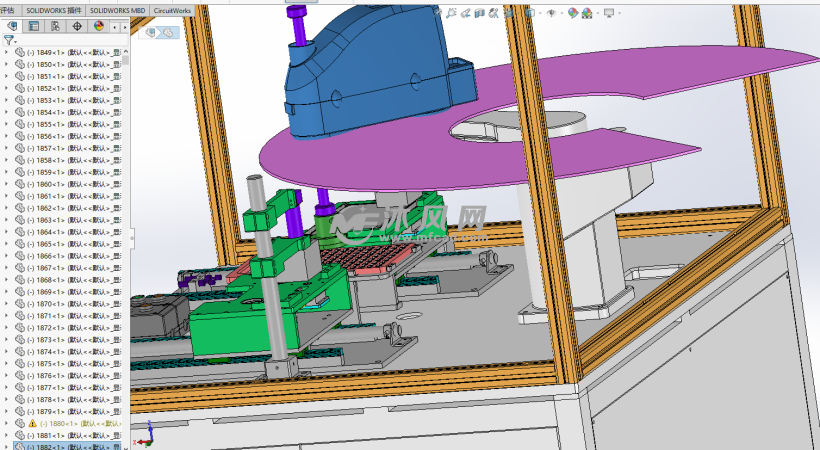This screenshot has height=450, width=820.
Task: Open the View Settings monitor dropdown
Action: [609, 13]
